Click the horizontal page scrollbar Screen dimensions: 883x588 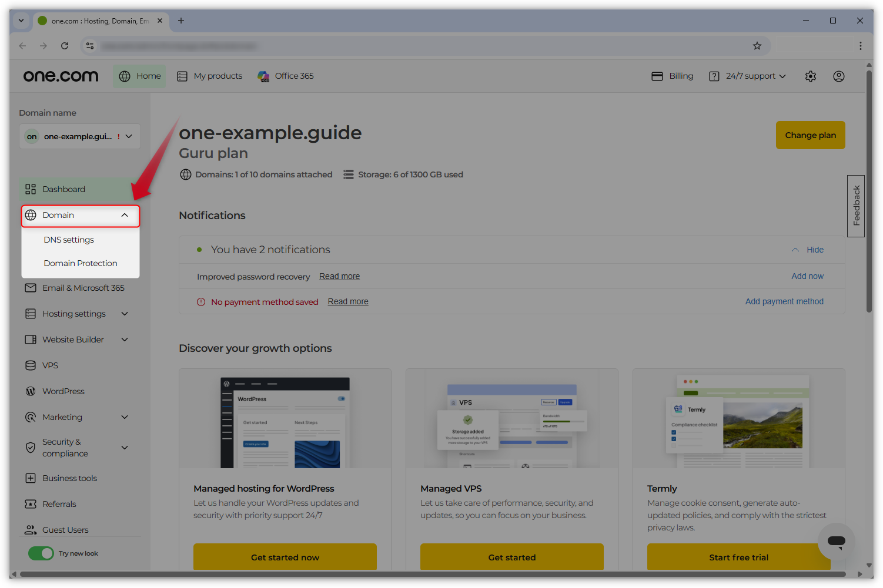tap(433, 574)
